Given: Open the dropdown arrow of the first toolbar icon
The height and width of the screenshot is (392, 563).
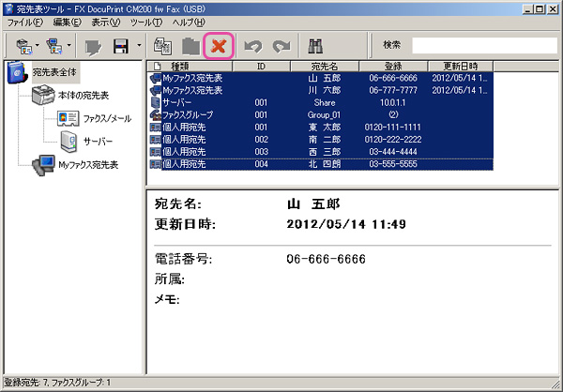Looking at the screenshot, I should tap(37, 45).
